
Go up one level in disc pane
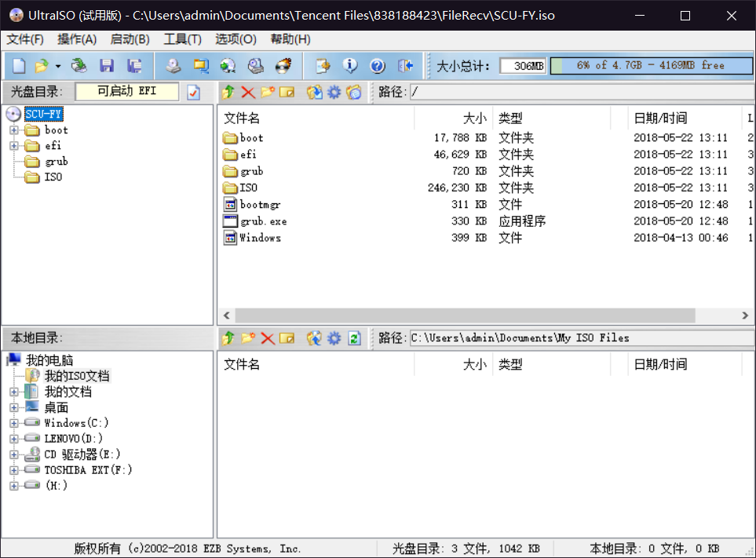[x=228, y=92]
